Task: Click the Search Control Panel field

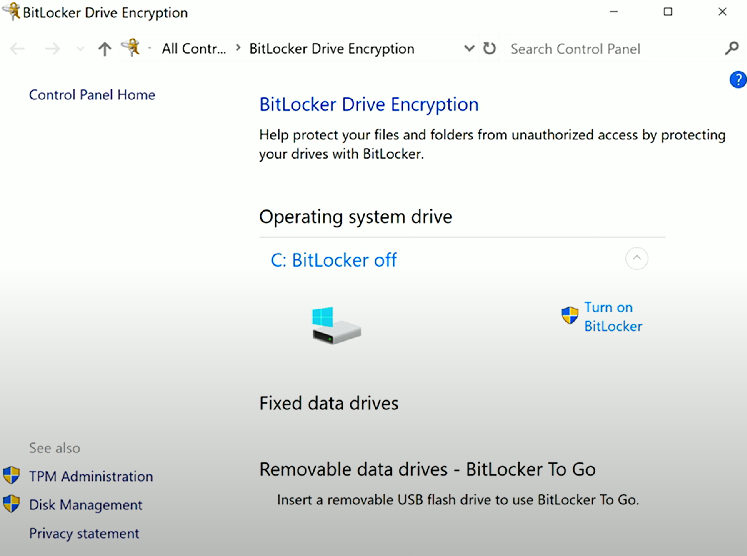Action: tap(615, 49)
